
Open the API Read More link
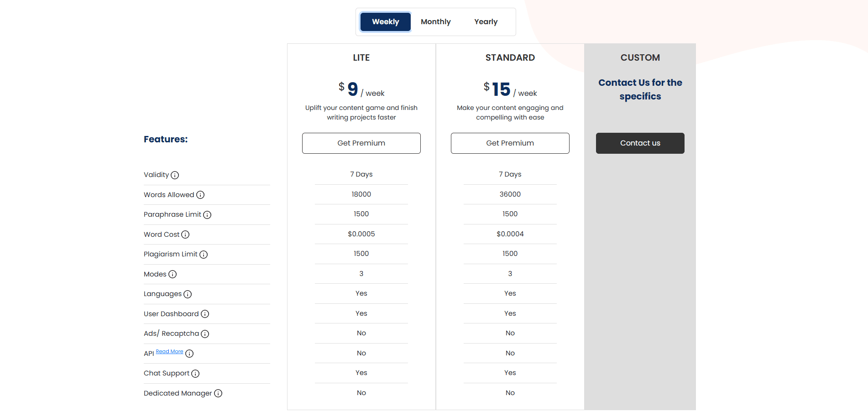tap(169, 352)
